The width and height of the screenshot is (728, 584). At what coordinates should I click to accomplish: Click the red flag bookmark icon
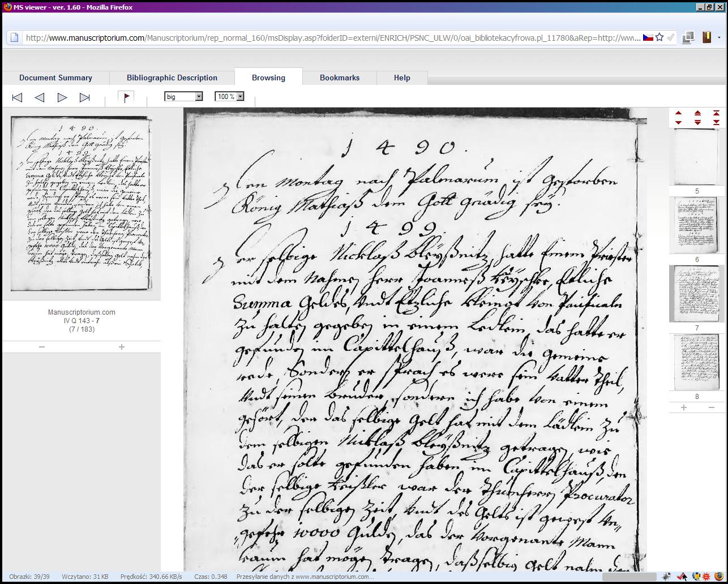pos(126,97)
